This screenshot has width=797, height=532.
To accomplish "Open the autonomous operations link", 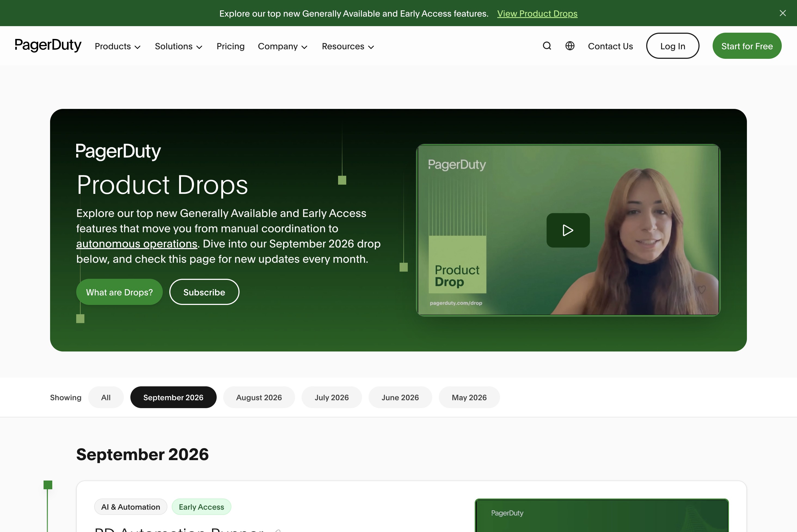I will tap(137, 244).
